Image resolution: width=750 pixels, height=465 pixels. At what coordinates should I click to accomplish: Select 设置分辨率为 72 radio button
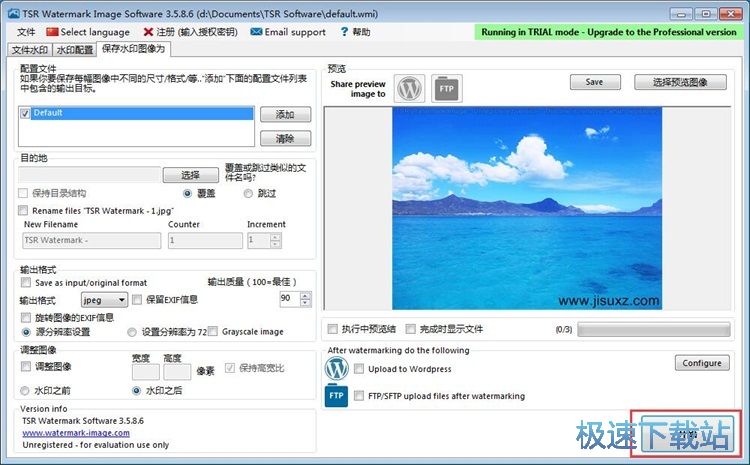click(132, 332)
